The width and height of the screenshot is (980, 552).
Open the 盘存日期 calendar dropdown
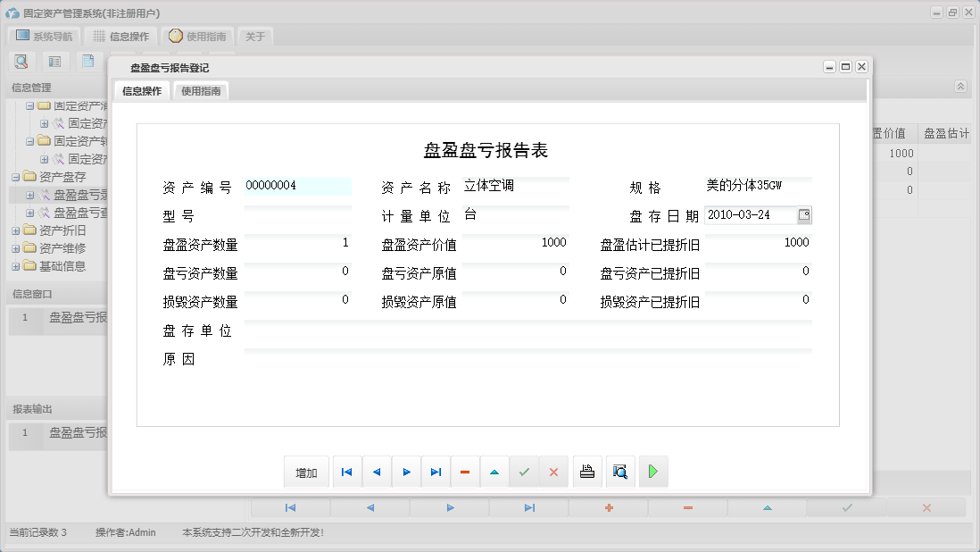click(x=805, y=214)
